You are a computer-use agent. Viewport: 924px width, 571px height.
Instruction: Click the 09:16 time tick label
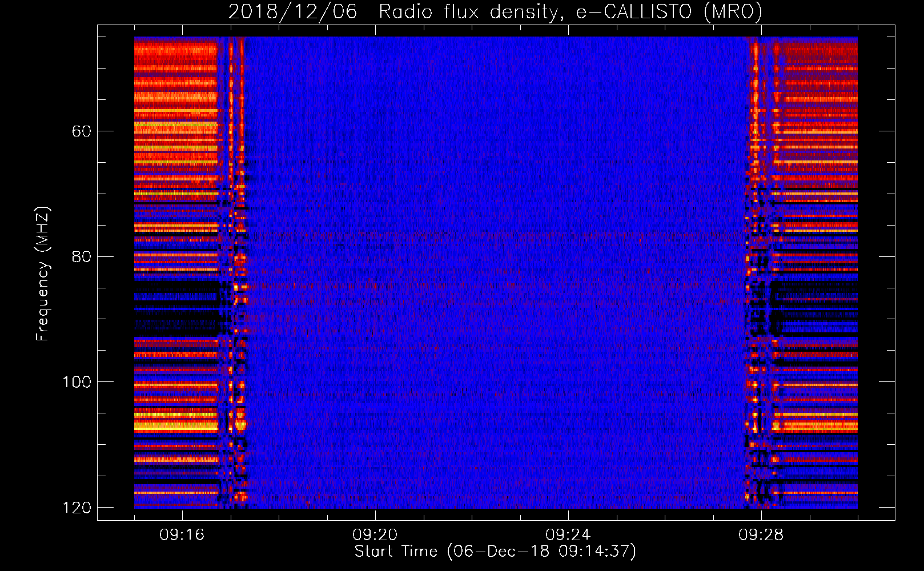pyautogui.click(x=182, y=535)
